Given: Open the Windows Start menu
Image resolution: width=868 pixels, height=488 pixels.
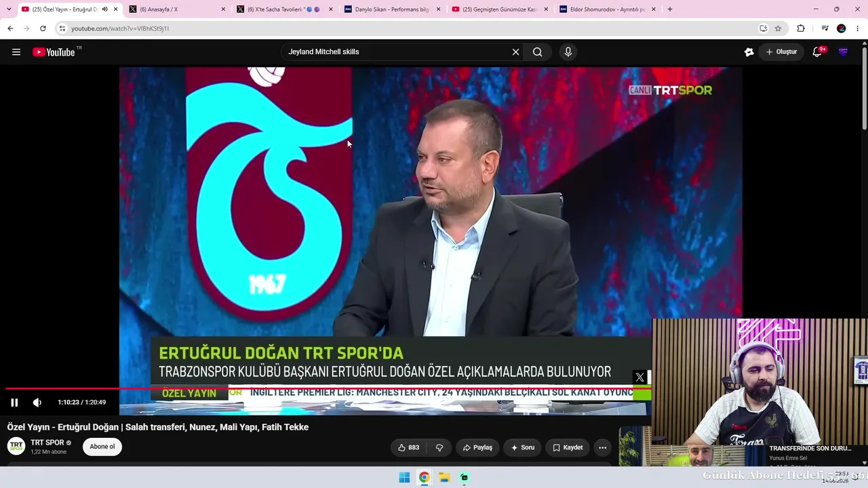Looking at the screenshot, I should tap(404, 477).
